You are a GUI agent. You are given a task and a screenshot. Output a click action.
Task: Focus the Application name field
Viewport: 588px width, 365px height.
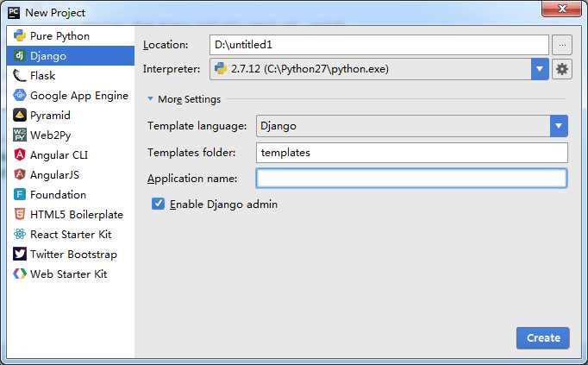412,179
